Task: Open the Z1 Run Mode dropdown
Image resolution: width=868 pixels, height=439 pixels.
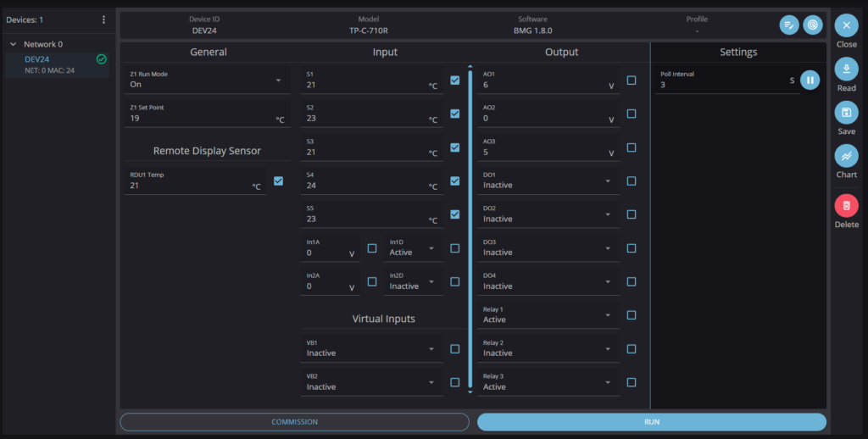Action: [207, 81]
